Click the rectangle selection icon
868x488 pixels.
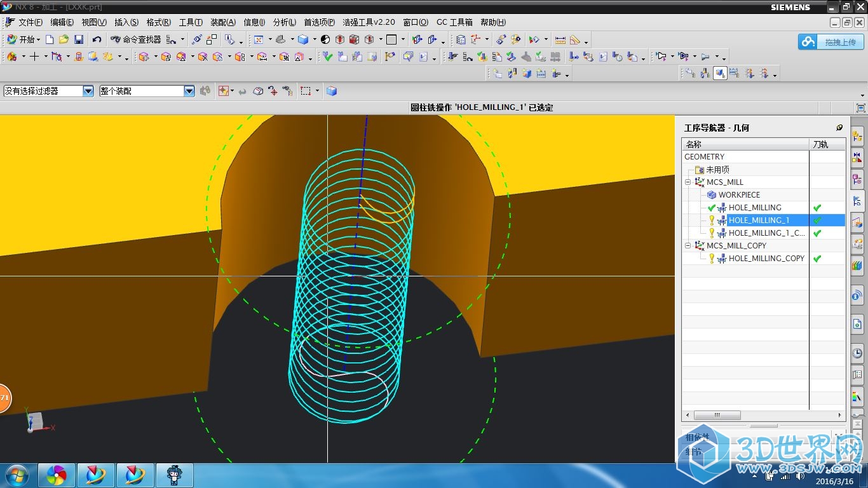coord(306,91)
